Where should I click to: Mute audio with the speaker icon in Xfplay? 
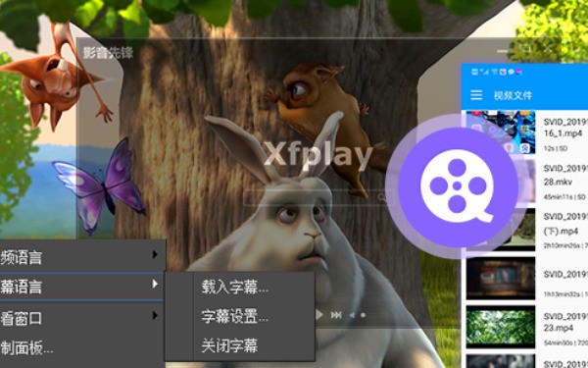point(352,315)
